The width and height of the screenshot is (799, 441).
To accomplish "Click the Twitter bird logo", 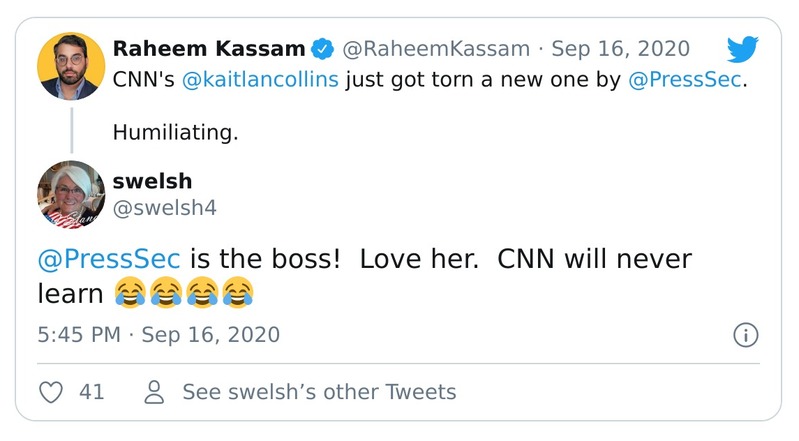I will tap(742, 50).
